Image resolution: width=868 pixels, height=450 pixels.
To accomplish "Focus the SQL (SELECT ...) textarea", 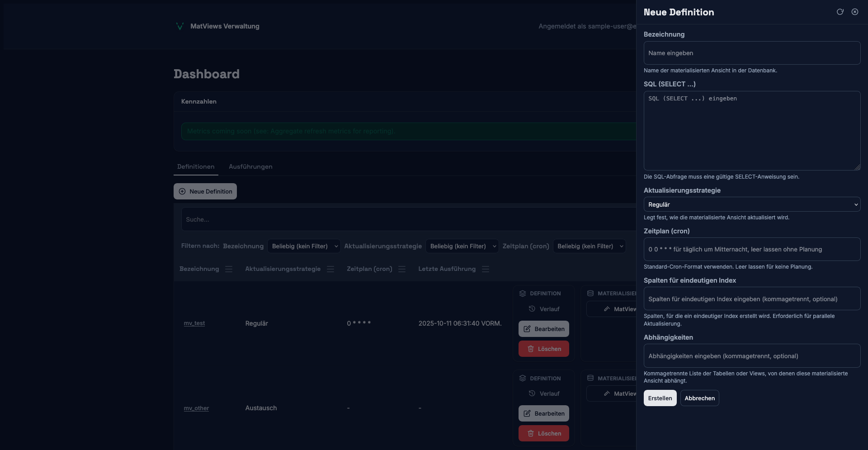I will pyautogui.click(x=752, y=131).
